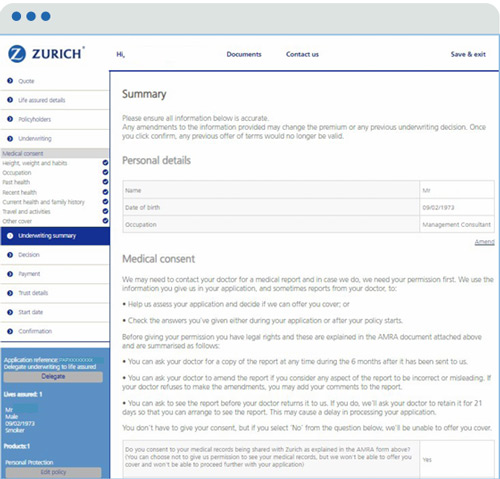The height and width of the screenshot is (479, 500).
Task: Go to the Confirmation step
Action: [x=55, y=332]
